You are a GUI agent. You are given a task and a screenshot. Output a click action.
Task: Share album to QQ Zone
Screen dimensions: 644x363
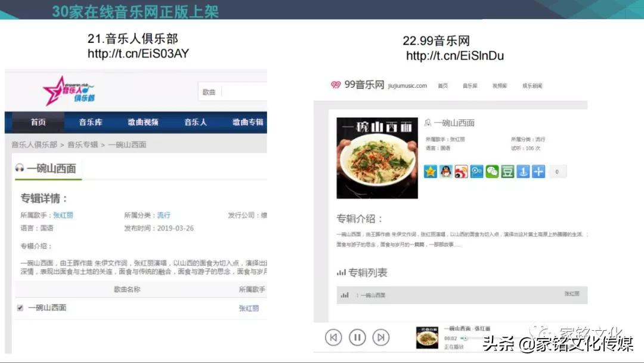431,172
